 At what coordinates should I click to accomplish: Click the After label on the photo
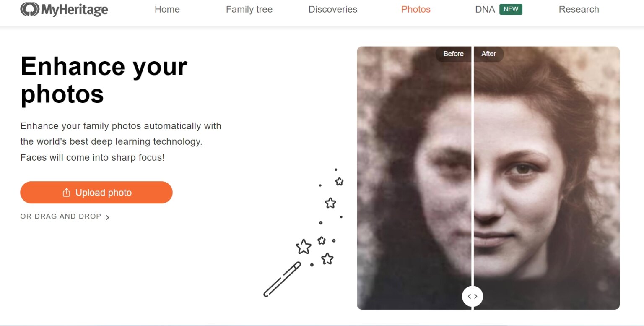488,54
